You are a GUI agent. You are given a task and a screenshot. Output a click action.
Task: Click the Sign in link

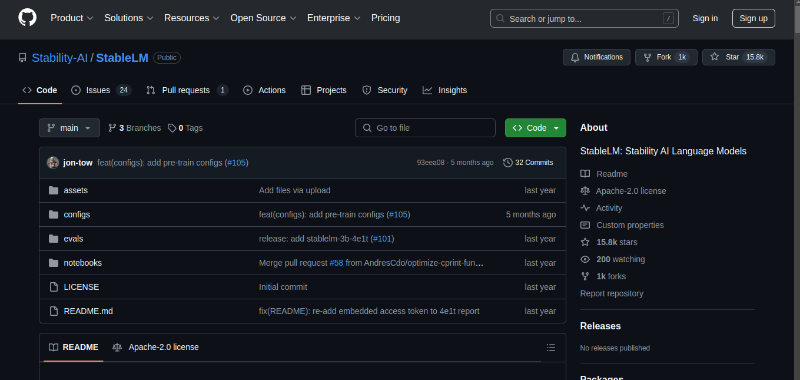705,18
